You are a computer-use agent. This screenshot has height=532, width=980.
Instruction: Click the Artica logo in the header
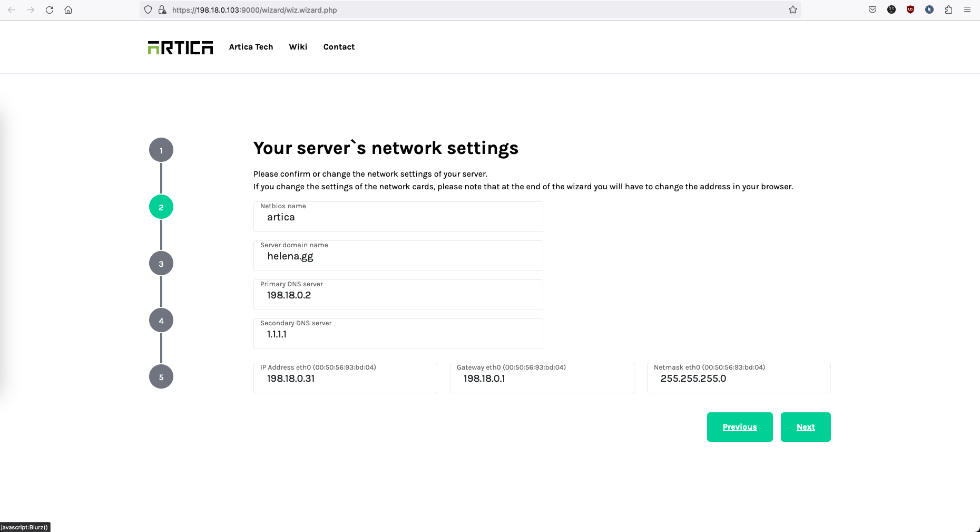(x=180, y=47)
